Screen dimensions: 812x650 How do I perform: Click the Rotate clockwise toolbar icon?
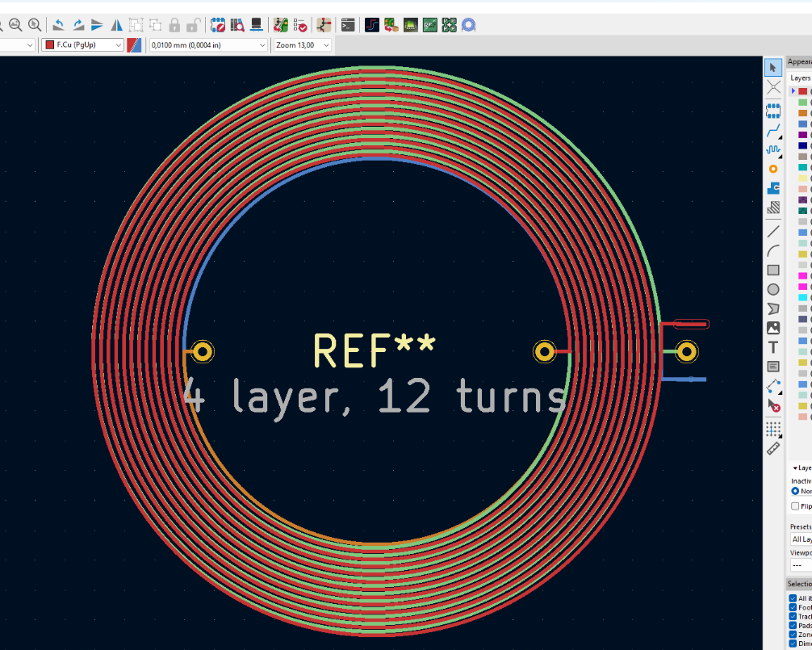click(77, 25)
